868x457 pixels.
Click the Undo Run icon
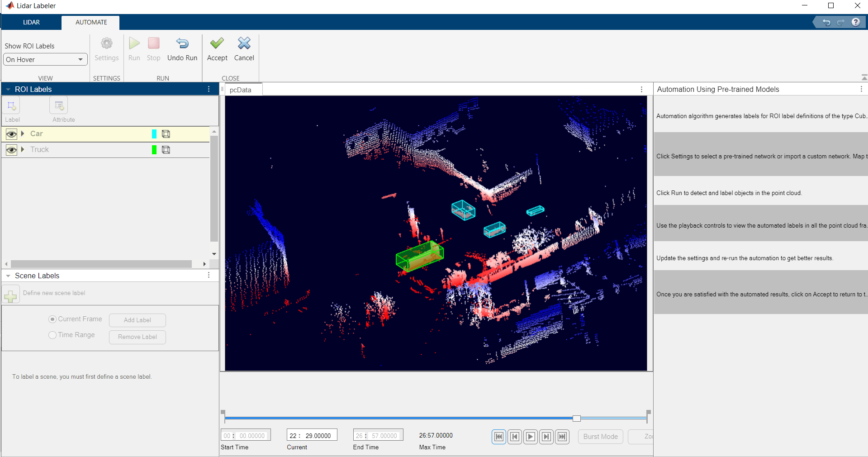tap(182, 44)
